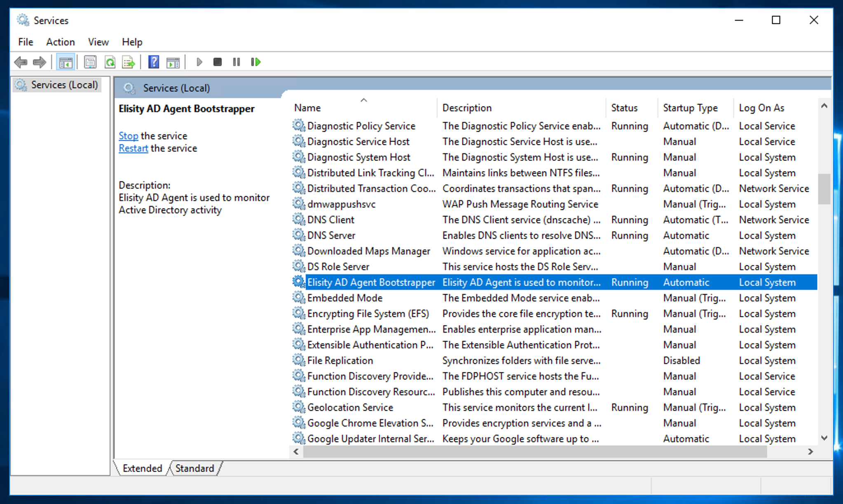The height and width of the screenshot is (504, 843).
Task: Click the Disabled startup type of File Replication
Action: (681, 360)
